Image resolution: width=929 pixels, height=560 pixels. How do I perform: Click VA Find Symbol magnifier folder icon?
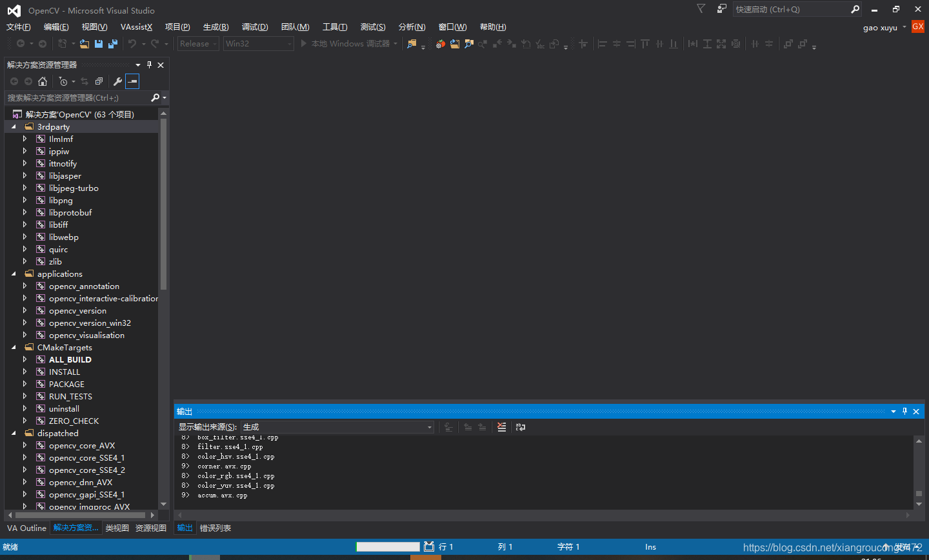click(x=469, y=44)
